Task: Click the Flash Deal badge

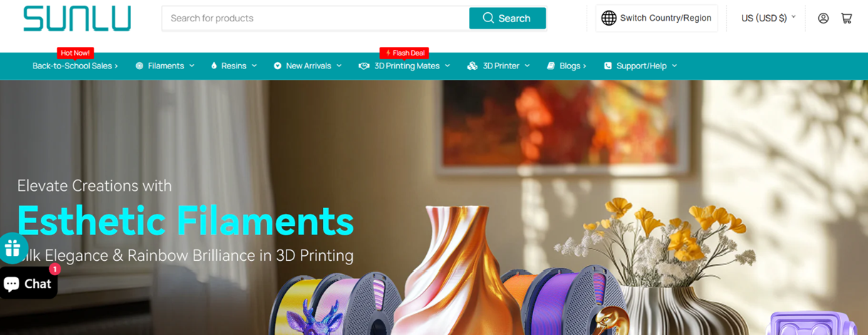Action: coord(404,53)
